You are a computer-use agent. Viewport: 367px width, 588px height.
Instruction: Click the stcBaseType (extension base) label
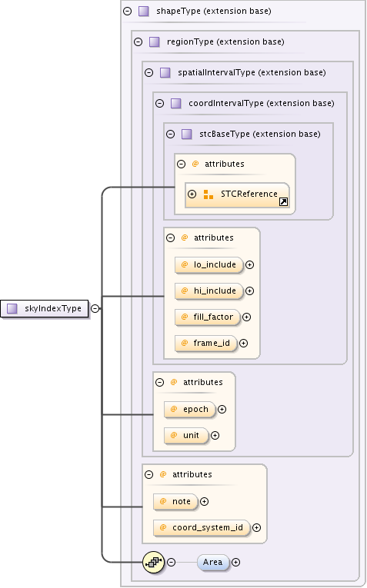[260, 135]
